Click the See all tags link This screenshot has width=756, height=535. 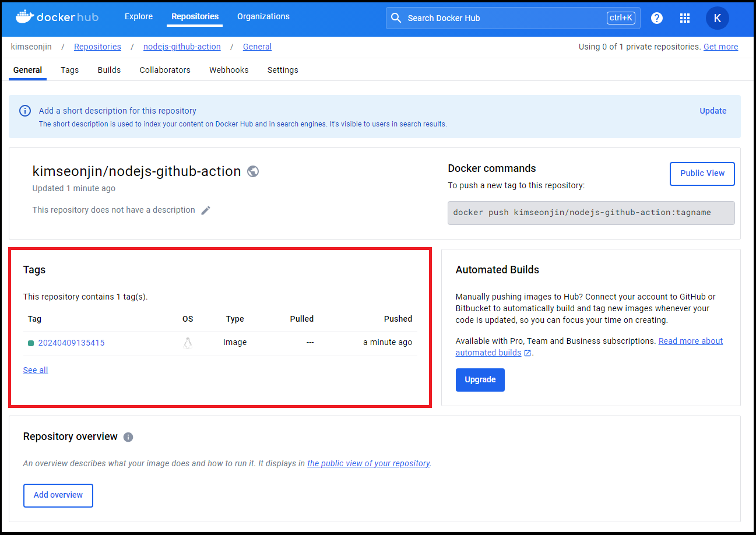[36, 370]
